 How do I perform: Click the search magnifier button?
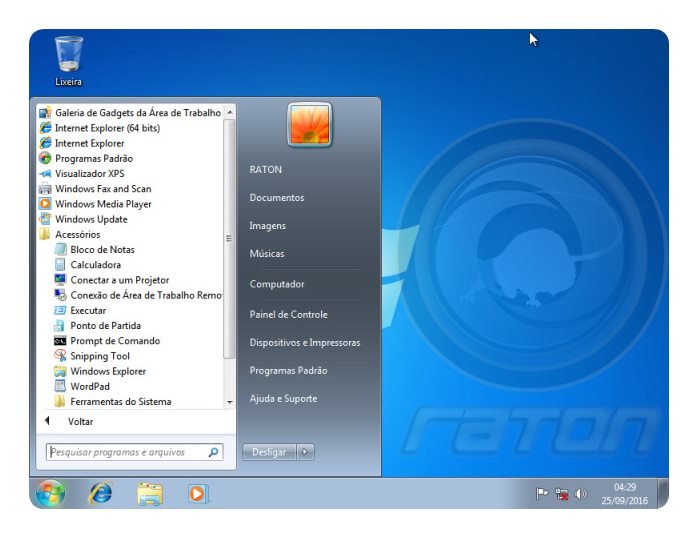pyautogui.click(x=213, y=452)
